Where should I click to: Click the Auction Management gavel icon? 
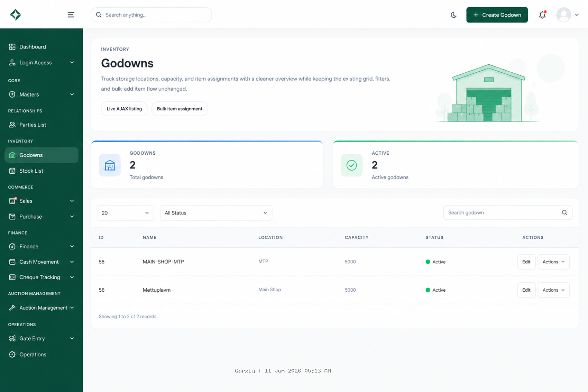12,308
